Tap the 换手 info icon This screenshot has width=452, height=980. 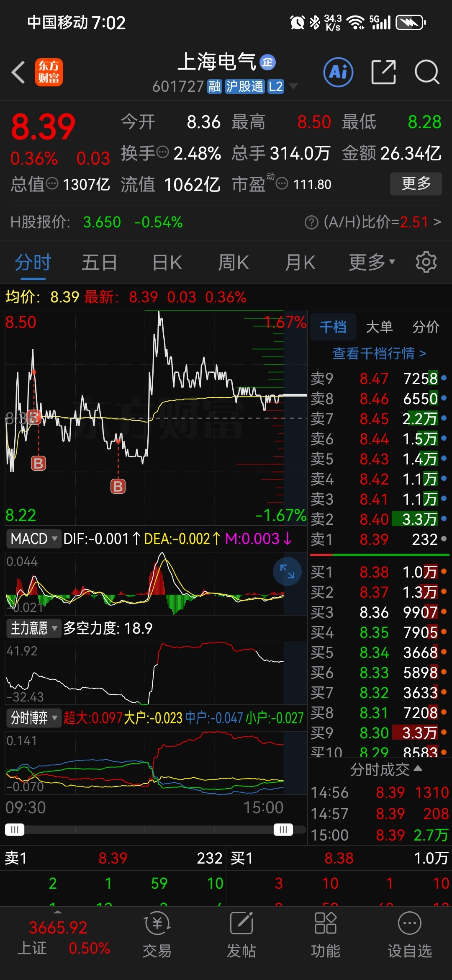pyautogui.click(x=162, y=152)
